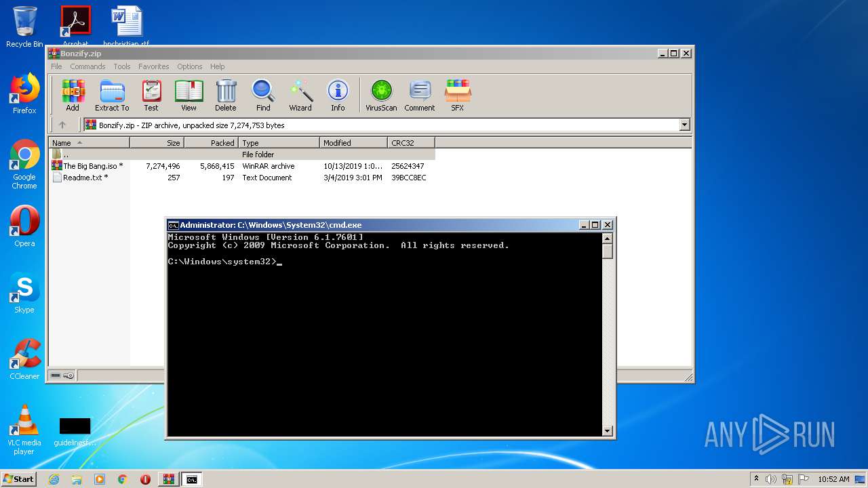Open Windows Explorer from the taskbar
Viewport: 868px width, 488px height.
point(77,479)
